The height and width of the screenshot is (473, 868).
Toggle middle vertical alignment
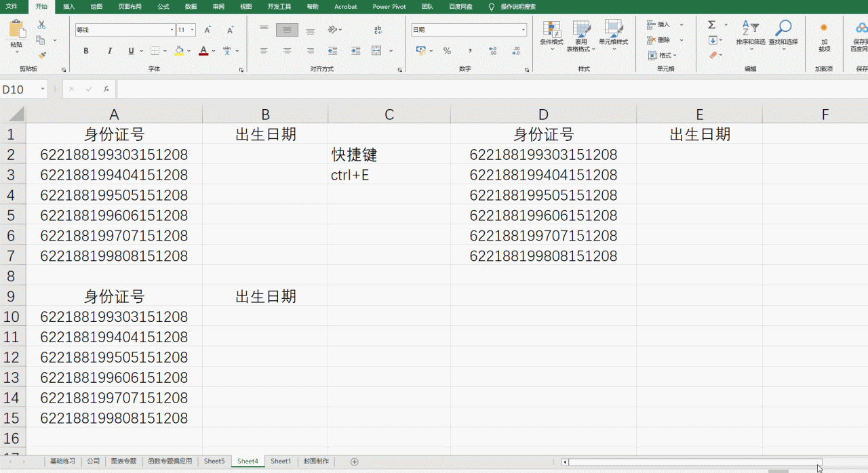pyautogui.click(x=287, y=30)
